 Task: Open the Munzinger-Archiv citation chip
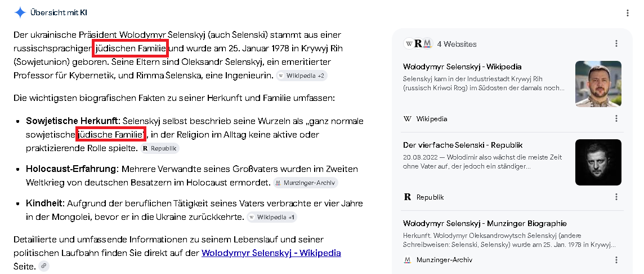306,183
